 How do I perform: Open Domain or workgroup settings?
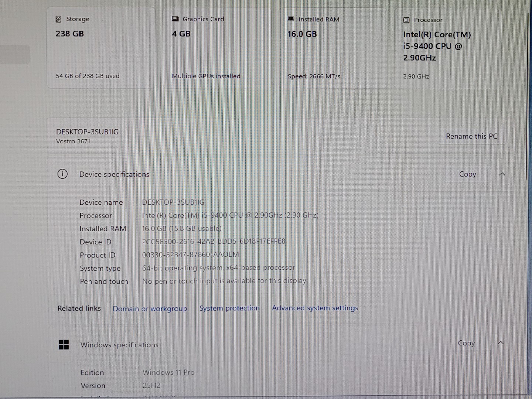coord(150,308)
